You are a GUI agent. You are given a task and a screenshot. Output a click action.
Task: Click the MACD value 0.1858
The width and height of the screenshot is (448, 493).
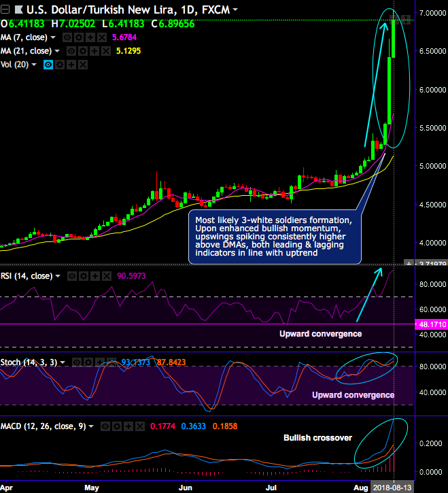click(225, 426)
